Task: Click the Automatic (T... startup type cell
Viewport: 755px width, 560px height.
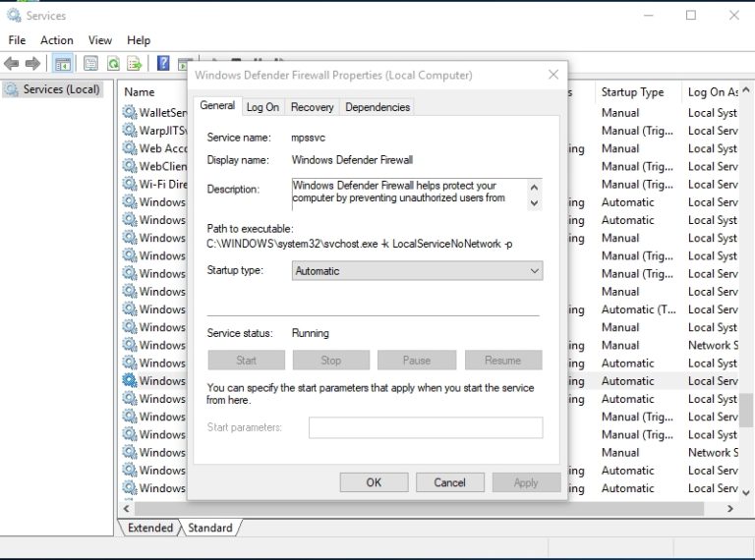Action: tap(638, 309)
